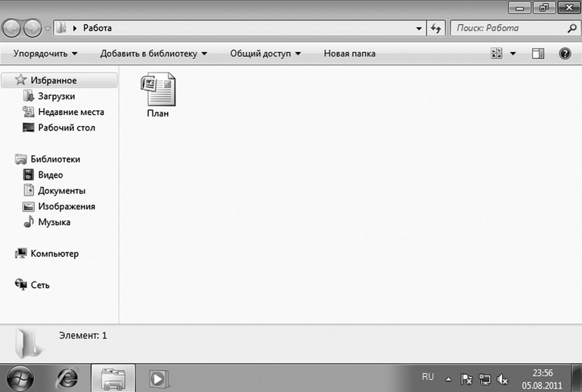This screenshot has width=582, height=392.
Task: Click the Explorer taskbar button
Action: [x=113, y=378]
